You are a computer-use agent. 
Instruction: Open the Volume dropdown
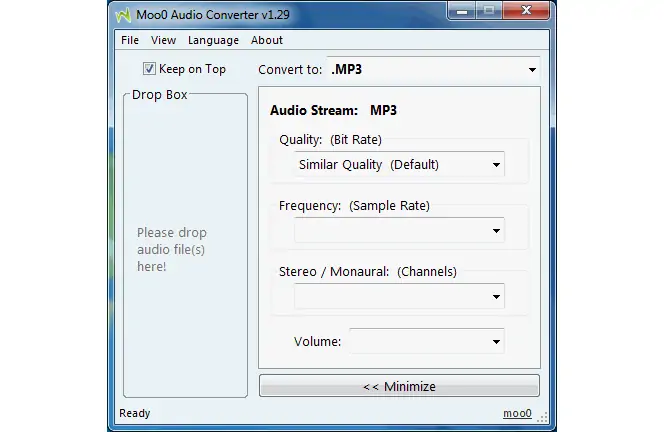(x=427, y=341)
